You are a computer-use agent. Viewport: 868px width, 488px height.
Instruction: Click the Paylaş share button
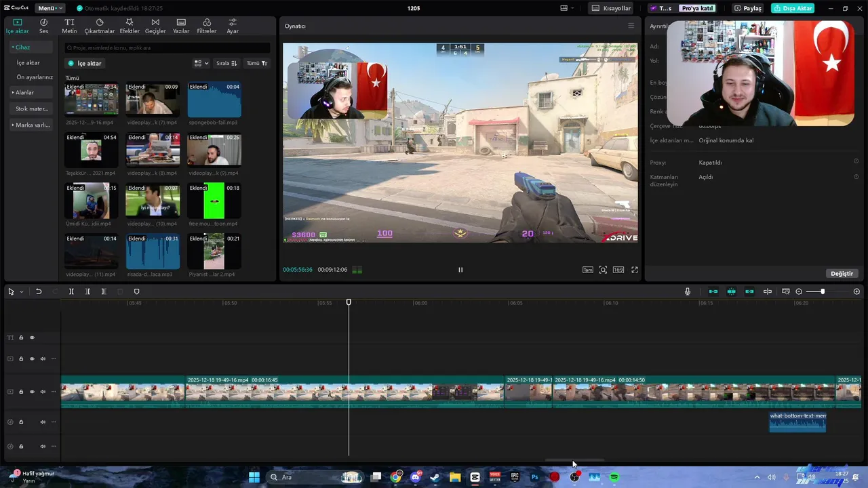point(748,8)
